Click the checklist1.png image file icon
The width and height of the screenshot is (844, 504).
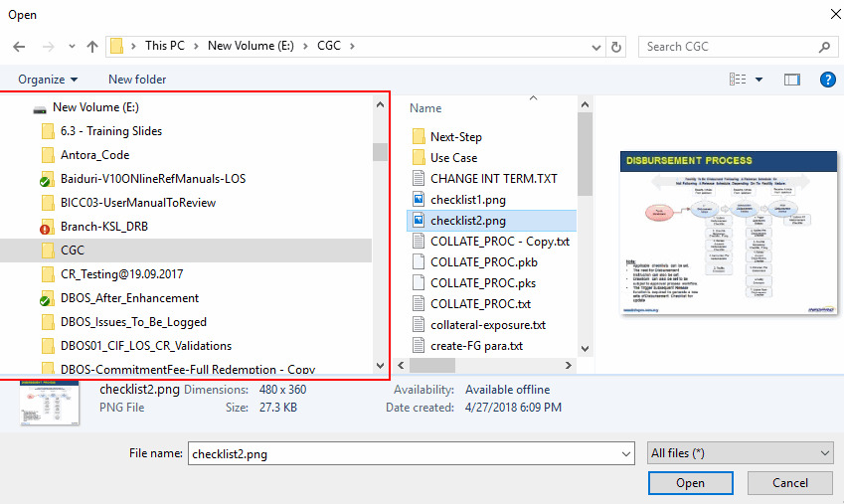coord(419,199)
